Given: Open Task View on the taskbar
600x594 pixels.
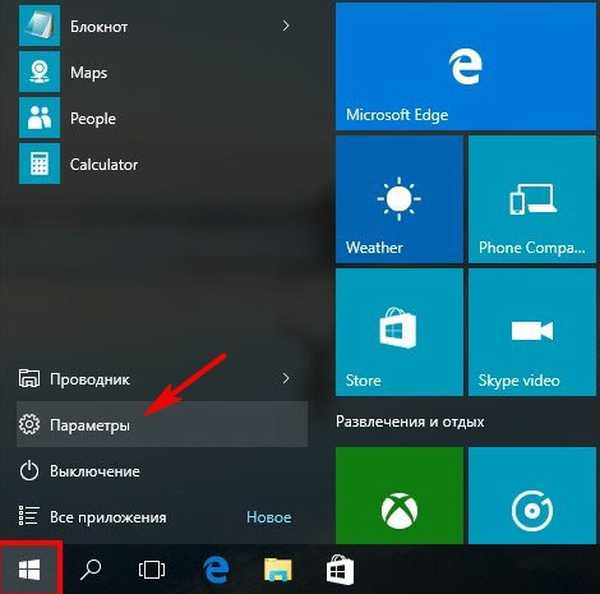Looking at the screenshot, I should pyautogui.click(x=151, y=569).
